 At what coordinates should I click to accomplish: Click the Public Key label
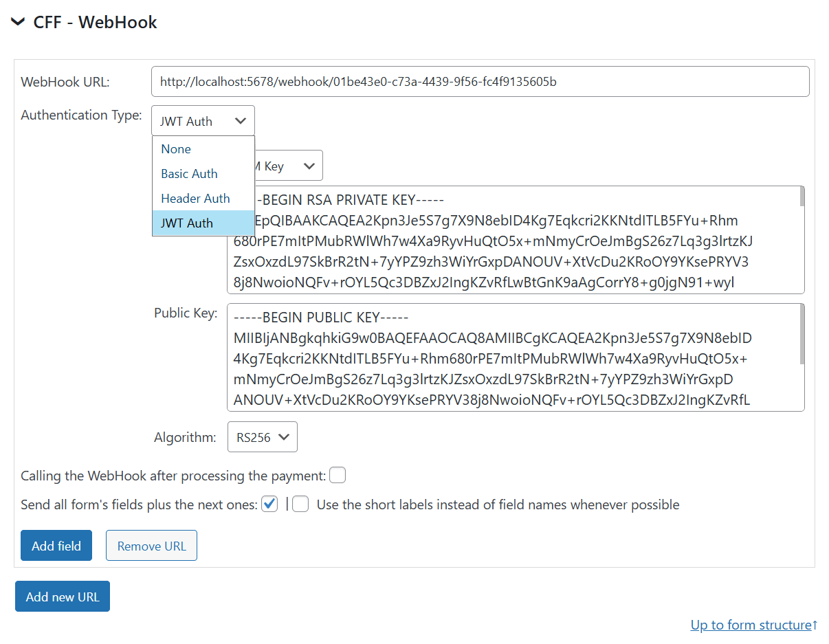(186, 313)
